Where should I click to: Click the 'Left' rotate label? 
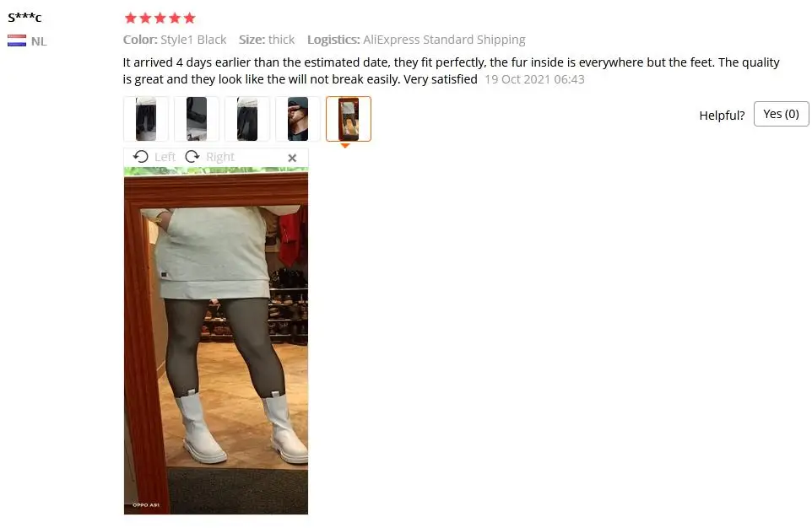(x=165, y=157)
